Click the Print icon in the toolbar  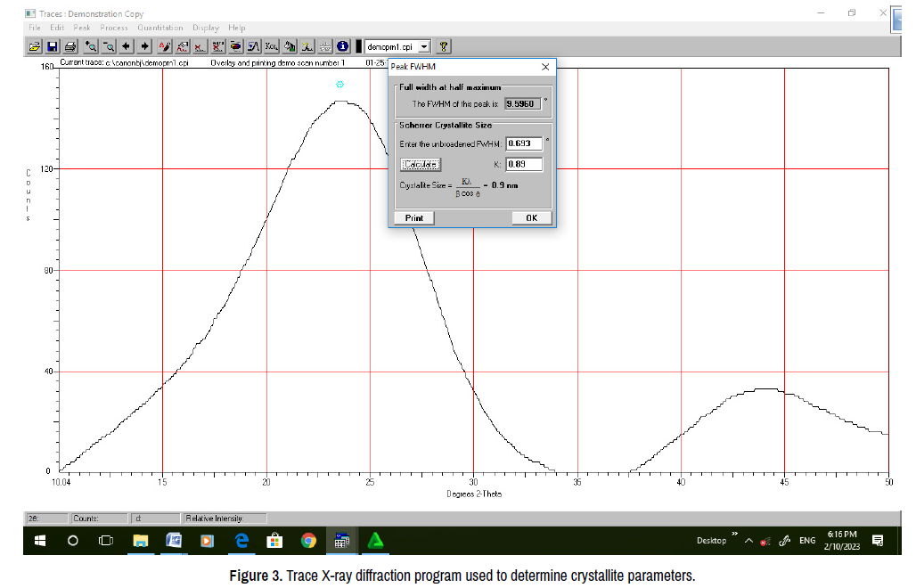[x=70, y=46]
